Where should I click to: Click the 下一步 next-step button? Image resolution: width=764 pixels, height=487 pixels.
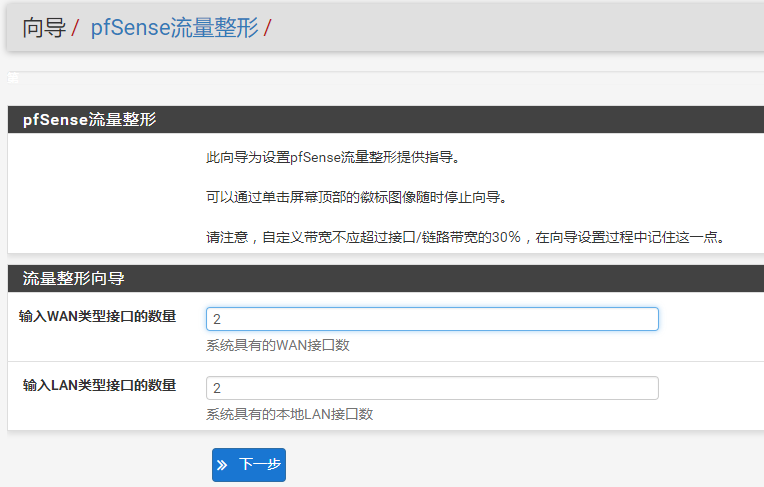click(x=248, y=465)
